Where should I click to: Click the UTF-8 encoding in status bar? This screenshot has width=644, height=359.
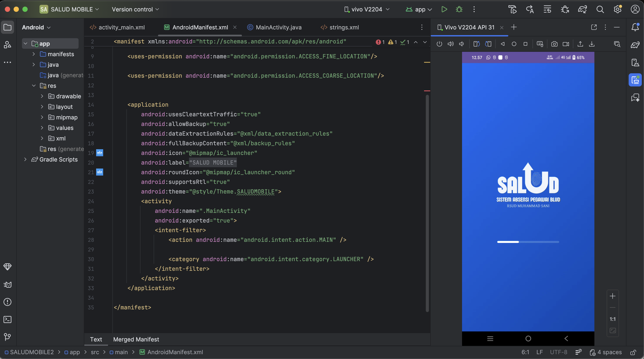(558, 352)
